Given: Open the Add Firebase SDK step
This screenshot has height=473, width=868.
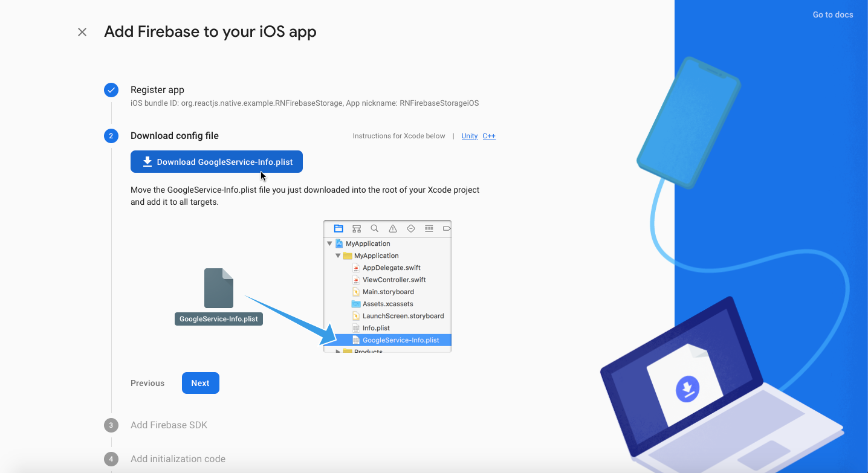Looking at the screenshot, I should coord(169,425).
